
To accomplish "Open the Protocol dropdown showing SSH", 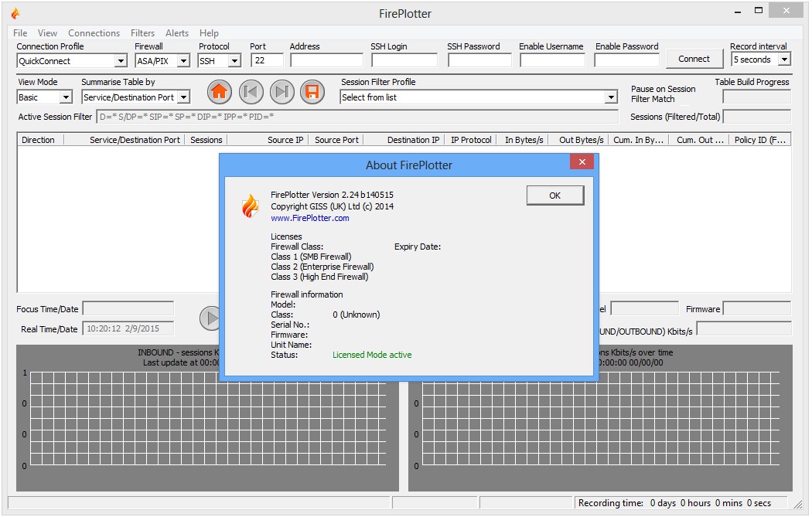I will pyautogui.click(x=235, y=61).
